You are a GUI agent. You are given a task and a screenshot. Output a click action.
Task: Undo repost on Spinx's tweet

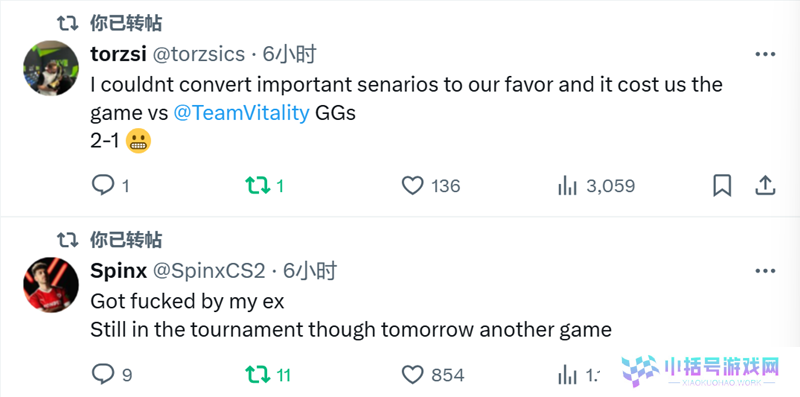(x=258, y=375)
